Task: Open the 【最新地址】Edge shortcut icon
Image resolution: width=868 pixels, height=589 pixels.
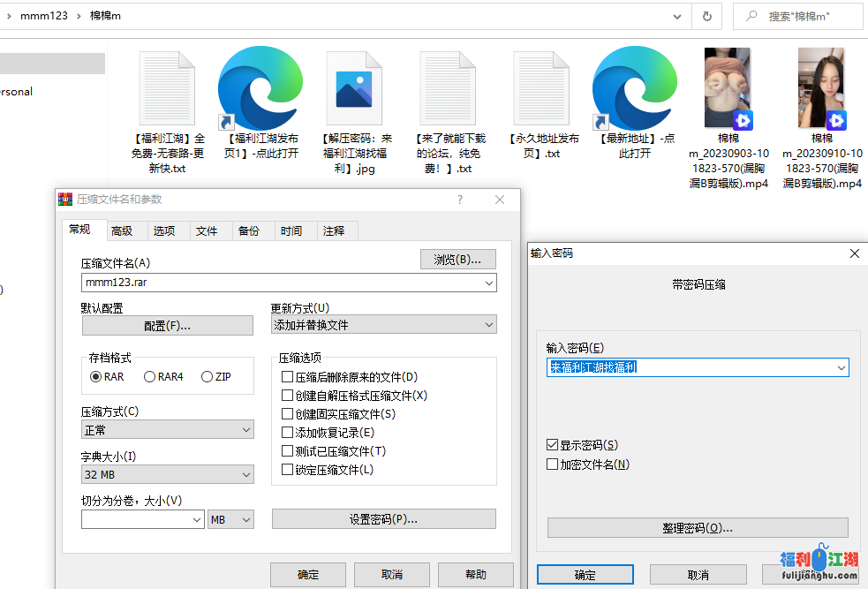Action: click(634, 87)
